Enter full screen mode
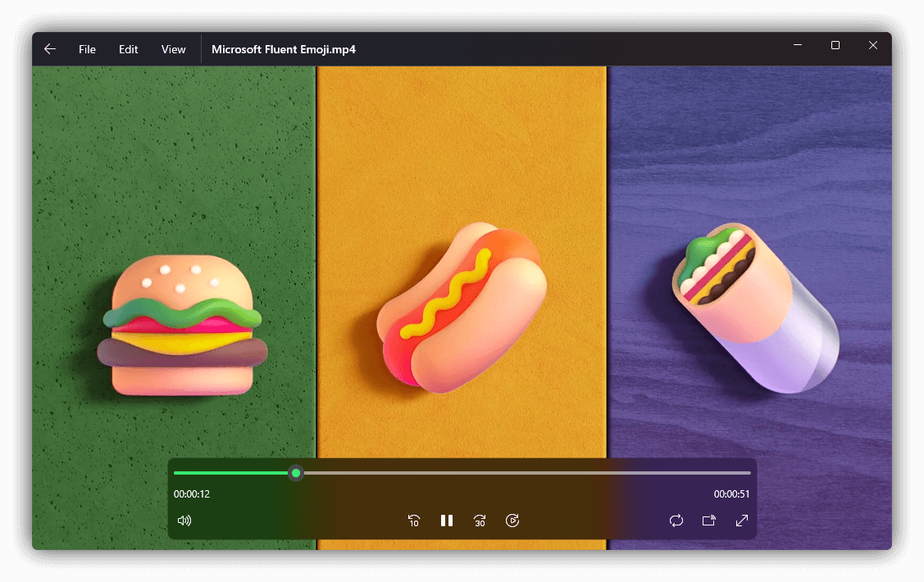924x582 pixels. 742,521
